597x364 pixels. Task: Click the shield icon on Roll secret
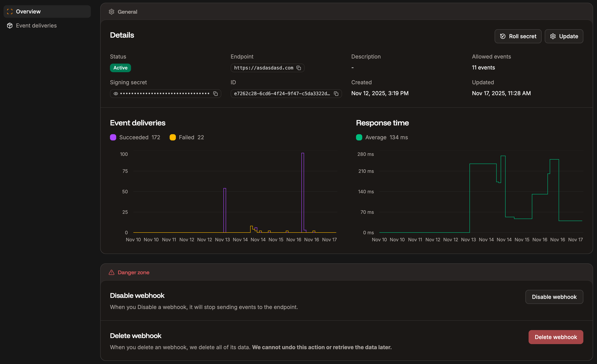[503, 36]
